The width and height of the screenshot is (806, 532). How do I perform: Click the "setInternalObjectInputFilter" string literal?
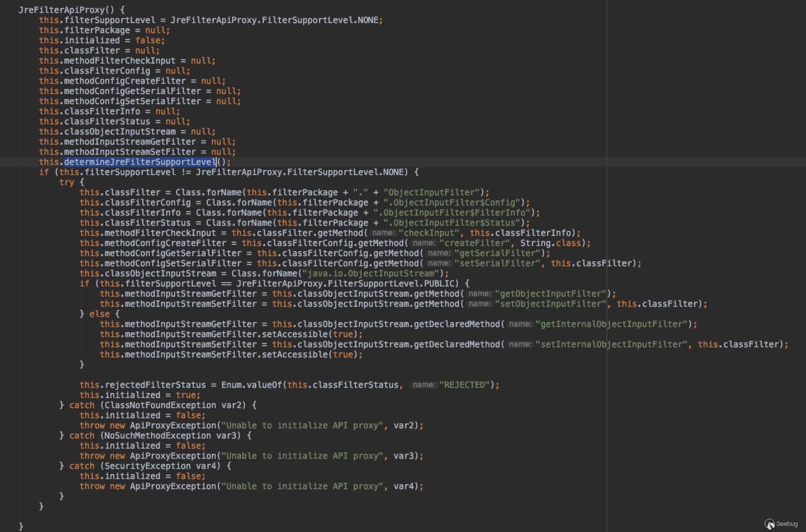[x=611, y=345]
